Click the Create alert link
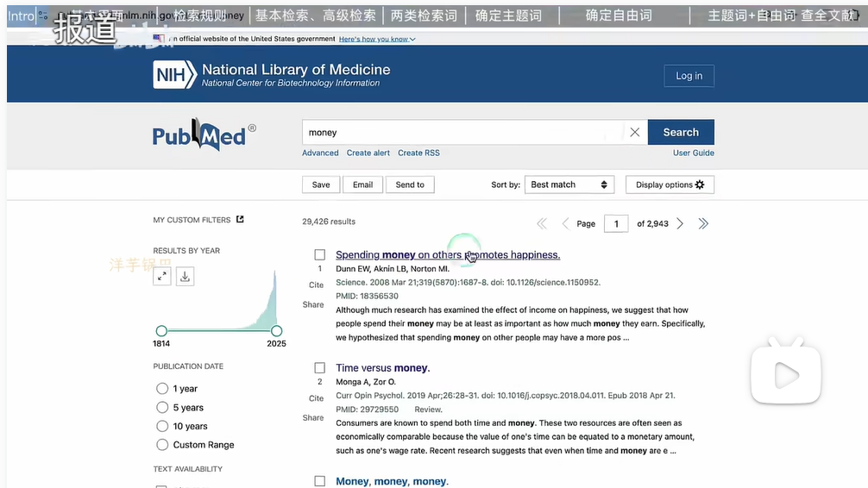Image resolution: width=868 pixels, height=488 pixels. (368, 153)
